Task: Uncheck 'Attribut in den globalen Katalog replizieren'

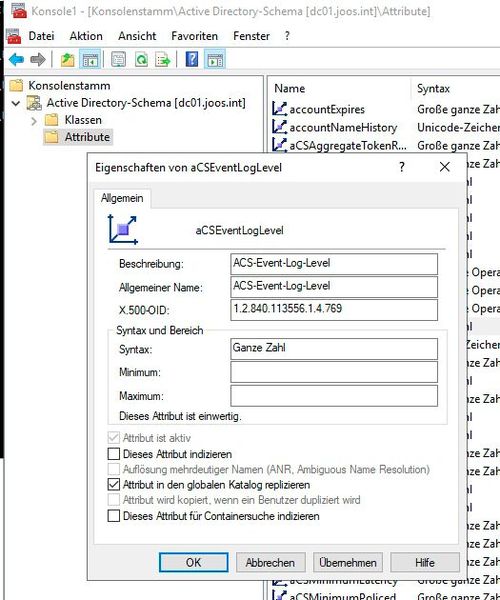Action: 114,485
